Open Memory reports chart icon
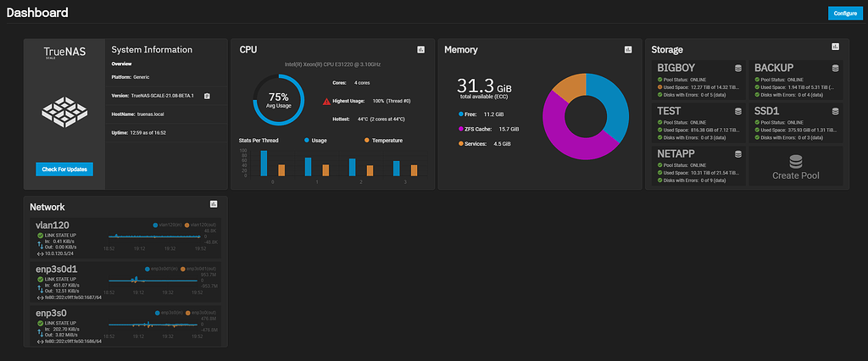The height and width of the screenshot is (361, 868). tap(628, 50)
